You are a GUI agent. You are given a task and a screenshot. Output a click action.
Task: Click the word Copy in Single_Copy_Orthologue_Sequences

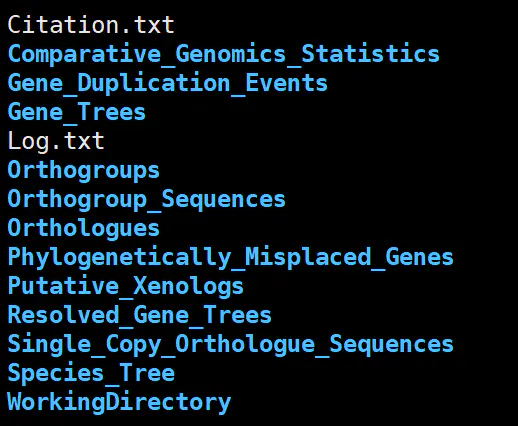tap(134, 344)
